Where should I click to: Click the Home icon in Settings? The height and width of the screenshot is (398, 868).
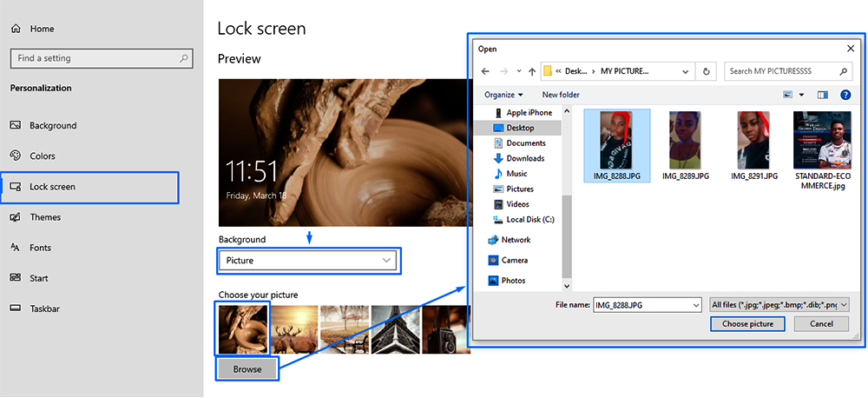[x=16, y=29]
